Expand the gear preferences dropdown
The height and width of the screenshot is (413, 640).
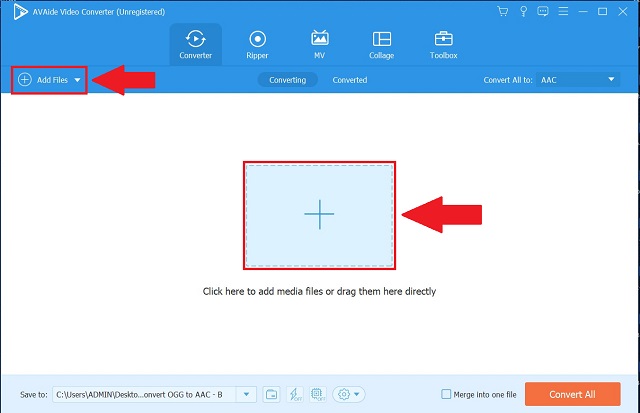coord(350,394)
